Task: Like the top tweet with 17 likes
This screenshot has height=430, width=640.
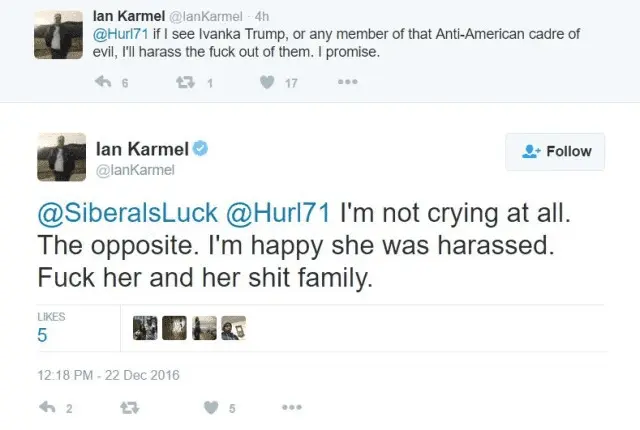Action: (x=267, y=82)
